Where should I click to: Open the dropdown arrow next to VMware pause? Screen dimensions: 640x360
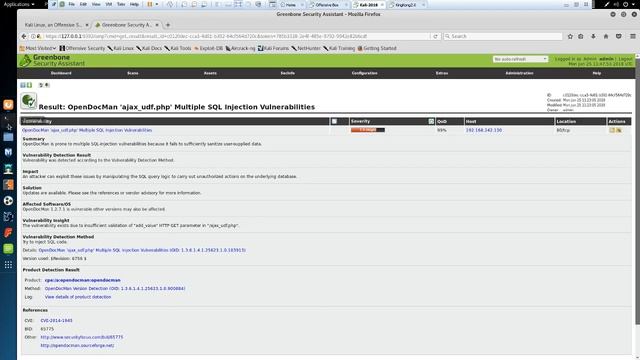coord(157,4)
